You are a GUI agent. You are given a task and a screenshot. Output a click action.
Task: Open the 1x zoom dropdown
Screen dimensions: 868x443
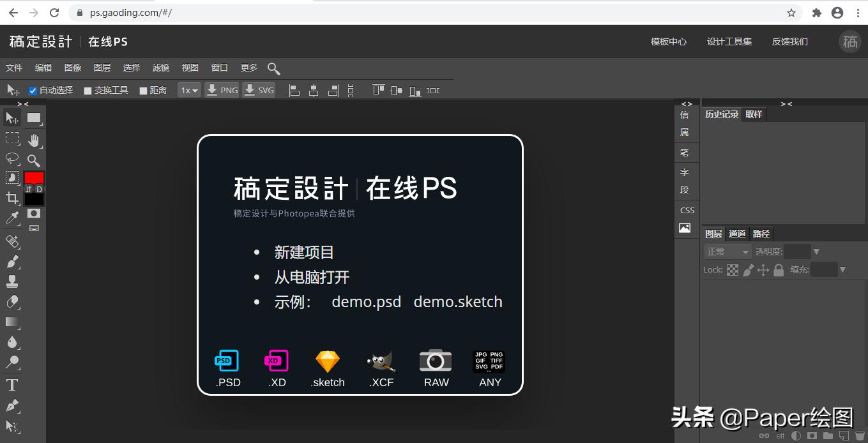point(188,89)
